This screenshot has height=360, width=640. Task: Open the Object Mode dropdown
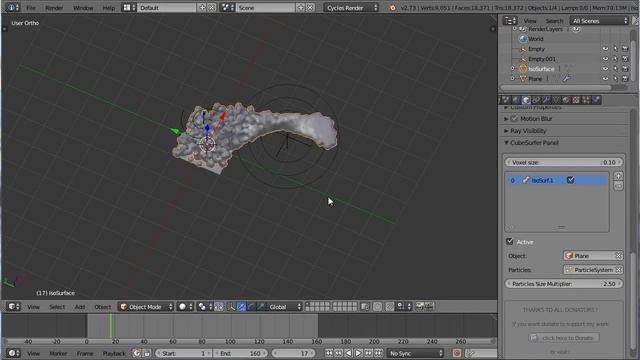point(147,307)
